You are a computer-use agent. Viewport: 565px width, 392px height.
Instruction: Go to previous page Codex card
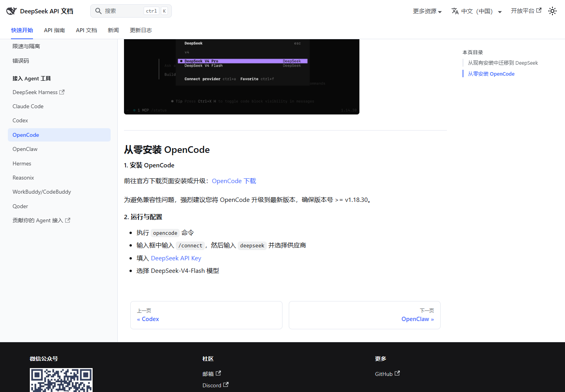coord(206,315)
